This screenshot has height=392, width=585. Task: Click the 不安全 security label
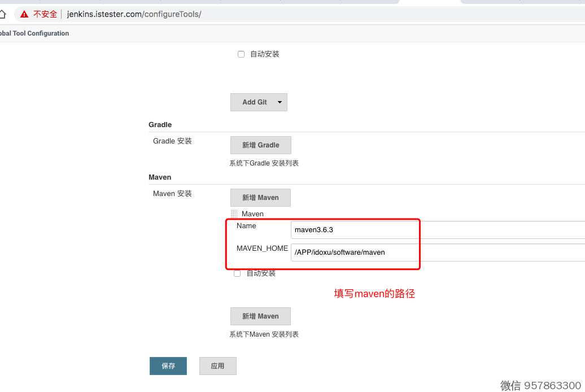pos(45,14)
